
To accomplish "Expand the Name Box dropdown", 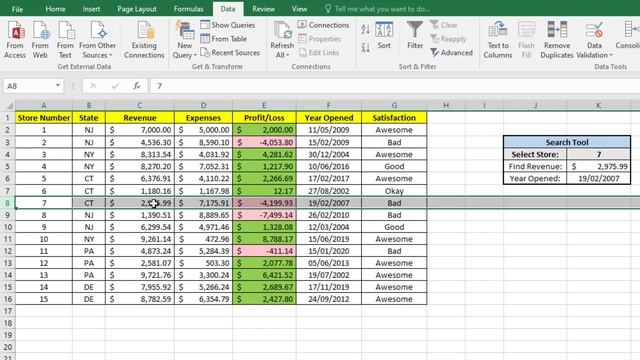I will [58, 86].
